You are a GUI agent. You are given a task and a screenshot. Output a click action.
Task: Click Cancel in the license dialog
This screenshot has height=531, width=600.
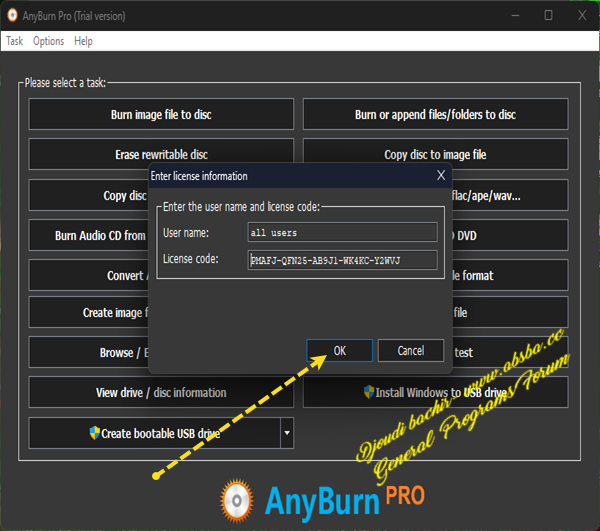(x=411, y=350)
